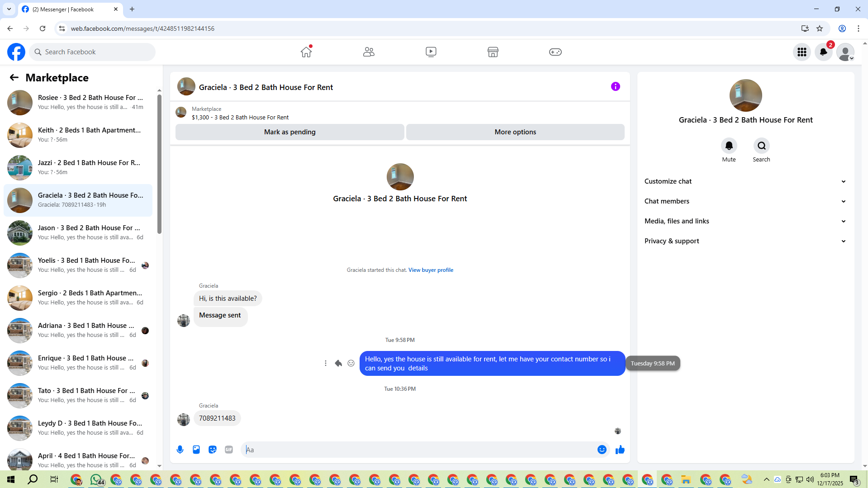Click the Hi, is this available? message
Screen dimensions: 868x488
click(228, 298)
